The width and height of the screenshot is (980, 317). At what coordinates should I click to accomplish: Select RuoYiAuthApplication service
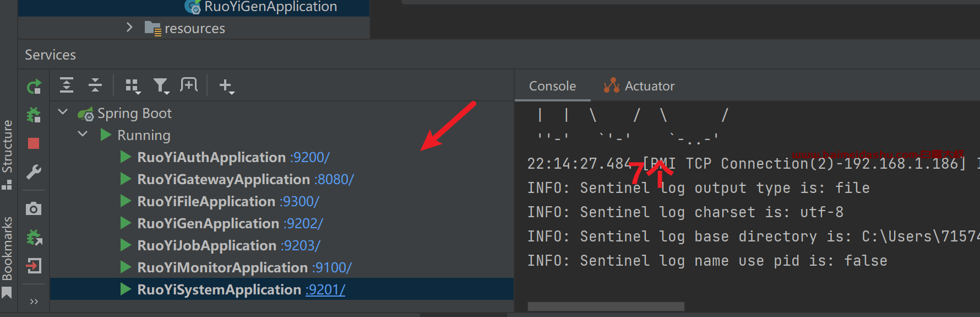(211, 157)
